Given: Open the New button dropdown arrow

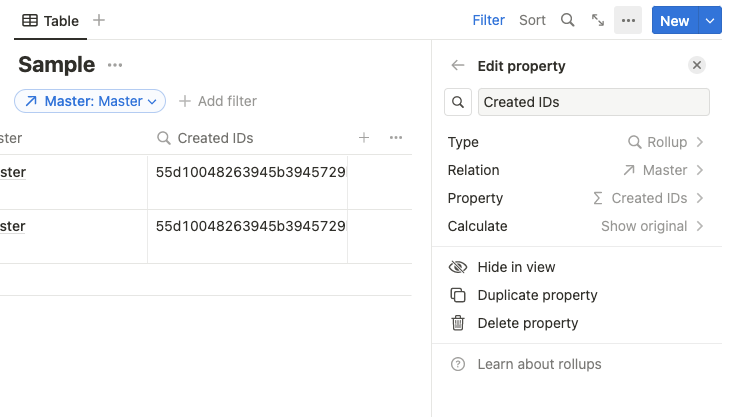Looking at the screenshot, I should point(710,20).
